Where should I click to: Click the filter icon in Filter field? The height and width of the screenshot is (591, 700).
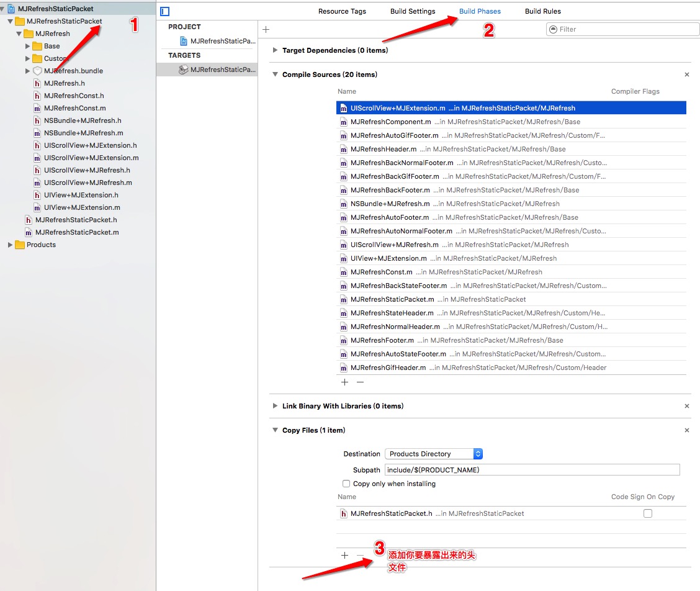553,29
